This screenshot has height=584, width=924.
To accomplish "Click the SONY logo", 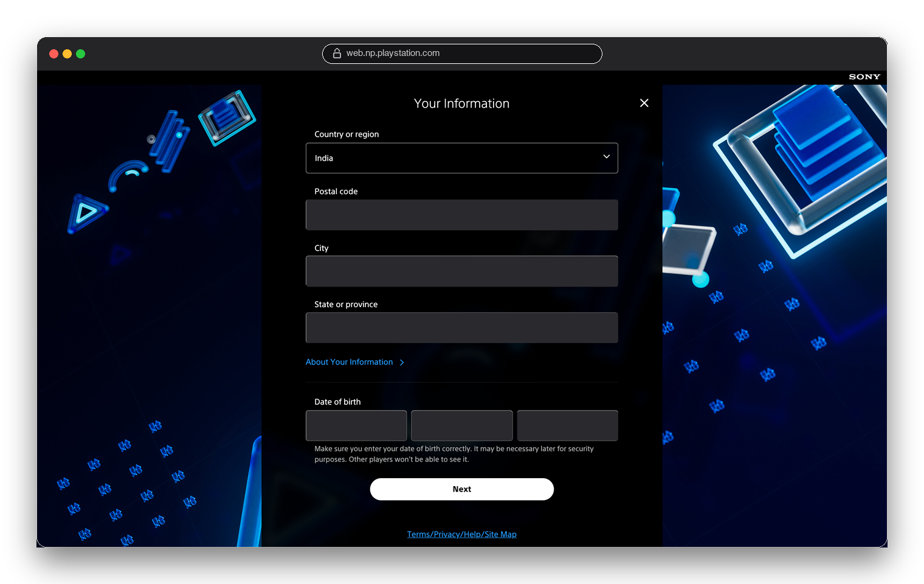I will pyautogui.click(x=864, y=77).
